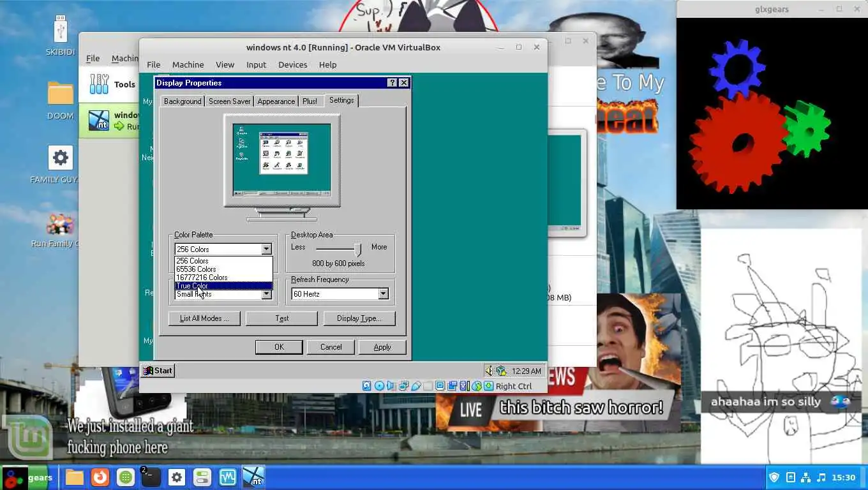Click the display tray icon left of the 12:29 AM clock
The image size is (868, 490).
click(x=501, y=371)
